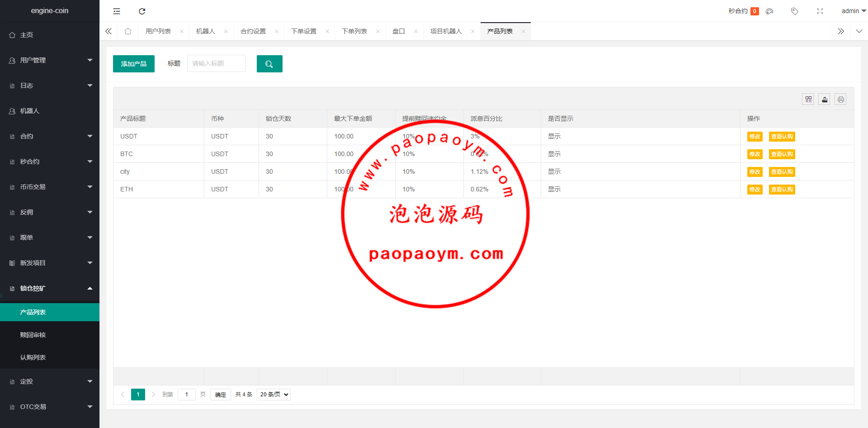The height and width of the screenshot is (428, 868).
Task: Open 赎回审核 in the sidebar submenu
Action: 50,335
